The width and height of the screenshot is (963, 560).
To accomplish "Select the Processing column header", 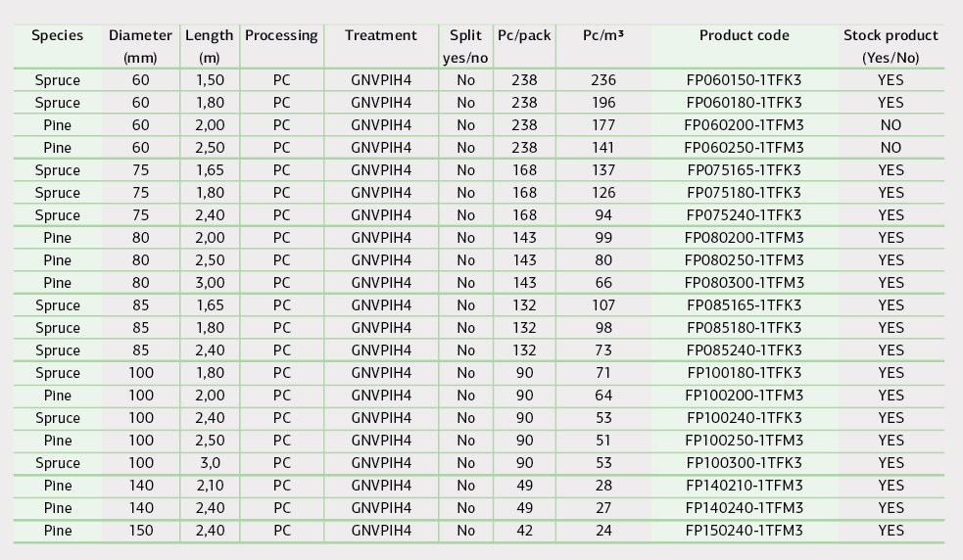I will [281, 36].
